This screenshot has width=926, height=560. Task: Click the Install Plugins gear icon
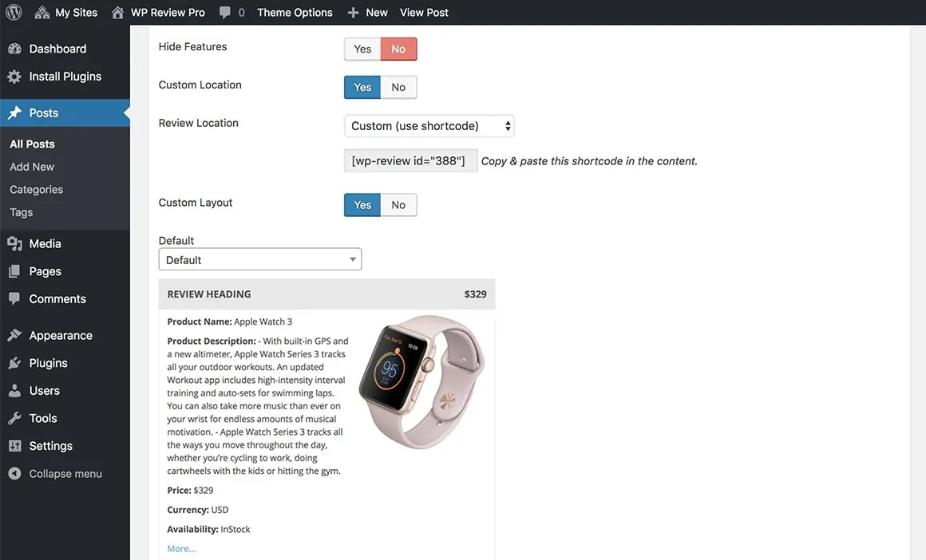14,77
